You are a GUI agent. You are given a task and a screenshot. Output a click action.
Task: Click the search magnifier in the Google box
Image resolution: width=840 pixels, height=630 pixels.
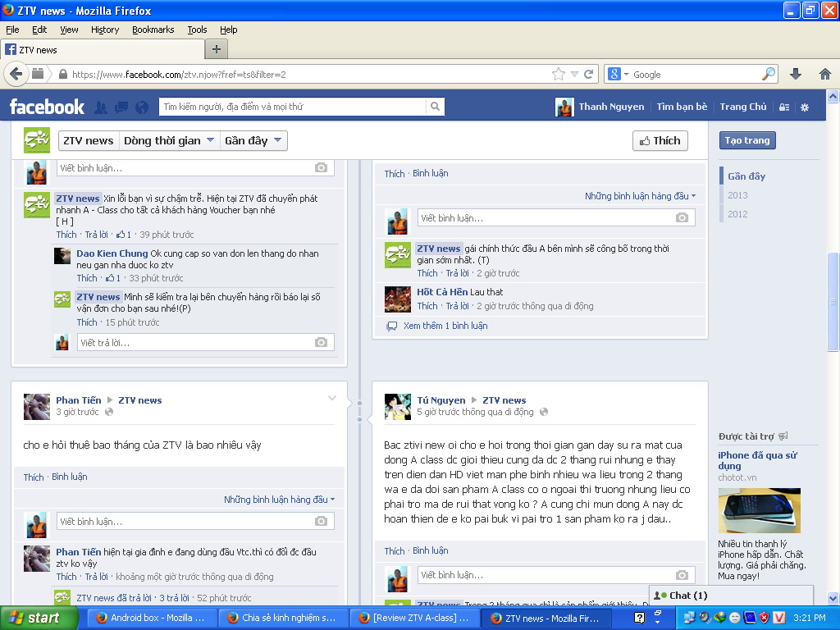(769, 74)
